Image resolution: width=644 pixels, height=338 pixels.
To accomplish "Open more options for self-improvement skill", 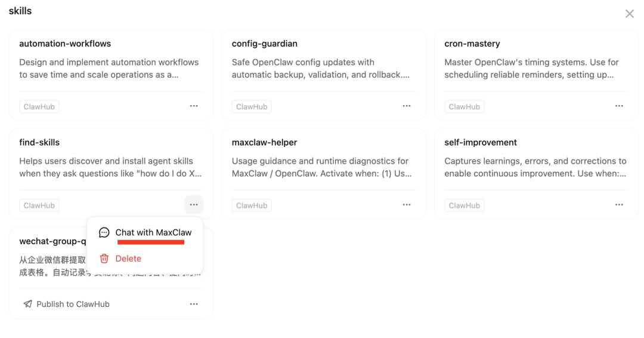I will [x=619, y=205].
